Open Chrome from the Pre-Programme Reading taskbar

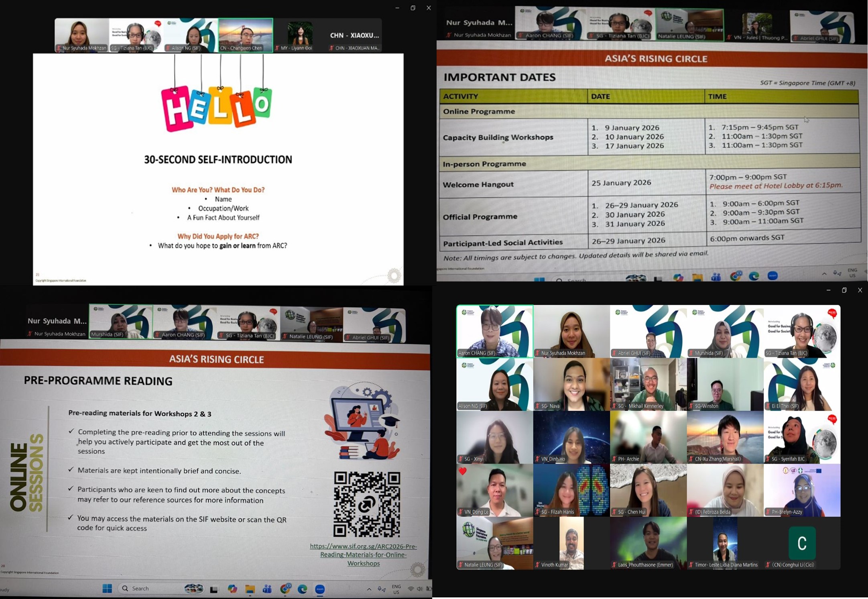click(x=285, y=589)
